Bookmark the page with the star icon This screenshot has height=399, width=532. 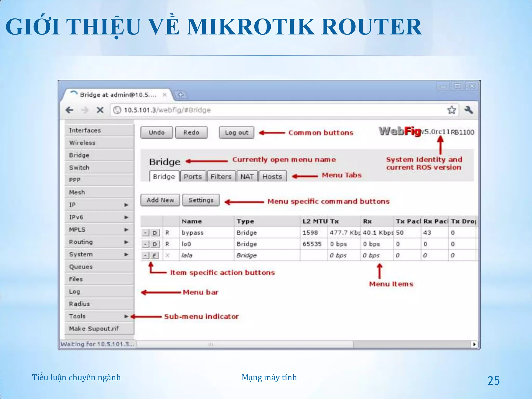click(452, 110)
